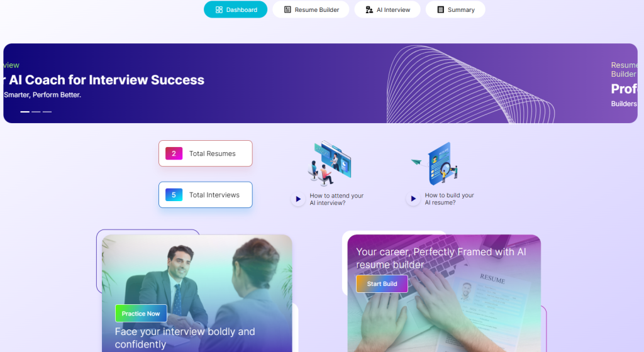Select the third banner slide indicator
Viewport: 644px width, 352px height.
[47, 112]
